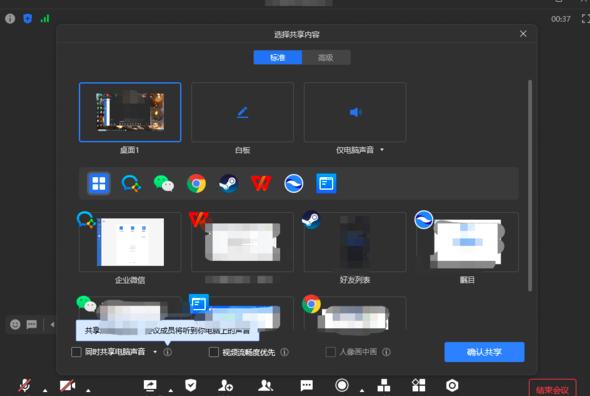Viewport: 590px width, 396px height.
Task: Open meeting info icon at top left
Action: (x=10, y=18)
